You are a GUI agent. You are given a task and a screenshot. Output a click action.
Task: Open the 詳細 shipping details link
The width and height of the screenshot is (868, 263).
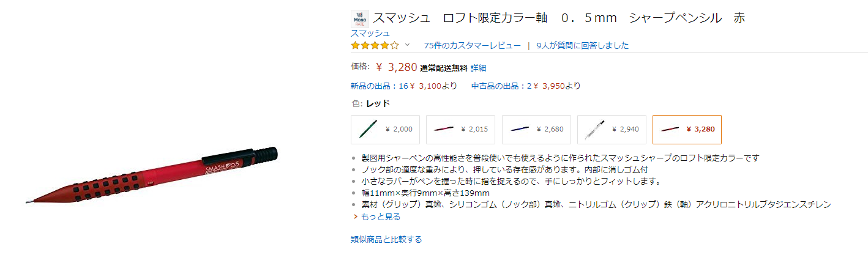[478, 68]
